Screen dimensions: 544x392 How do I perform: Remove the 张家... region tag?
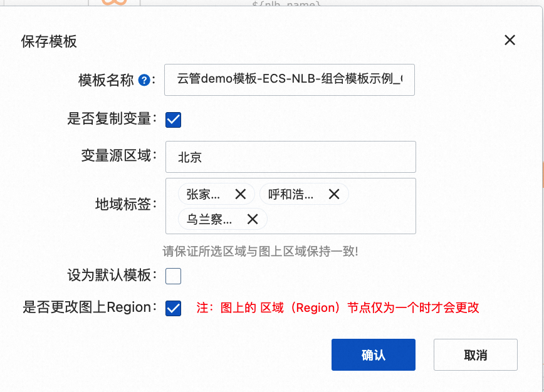[x=241, y=194]
